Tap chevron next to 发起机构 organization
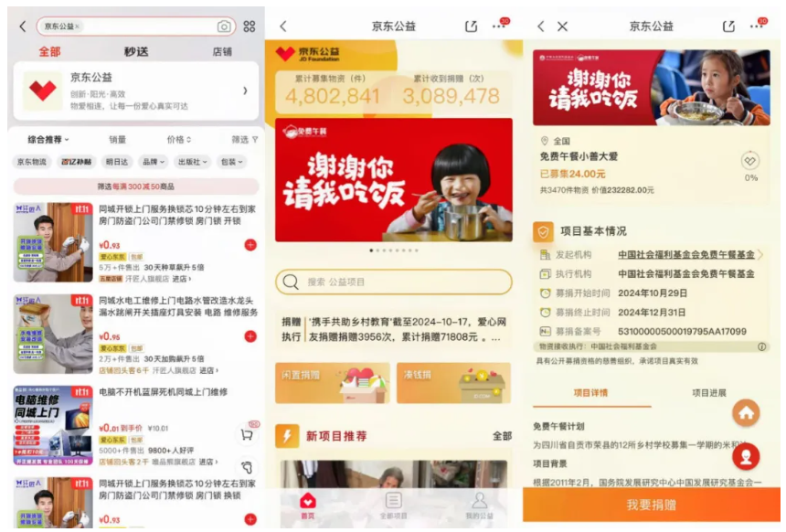Image resolution: width=786 pixels, height=532 pixels. click(x=760, y=255)
